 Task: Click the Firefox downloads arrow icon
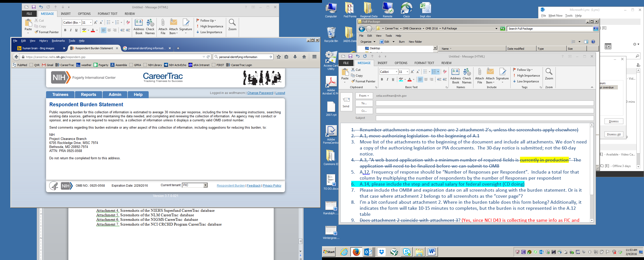click(295, 57)
